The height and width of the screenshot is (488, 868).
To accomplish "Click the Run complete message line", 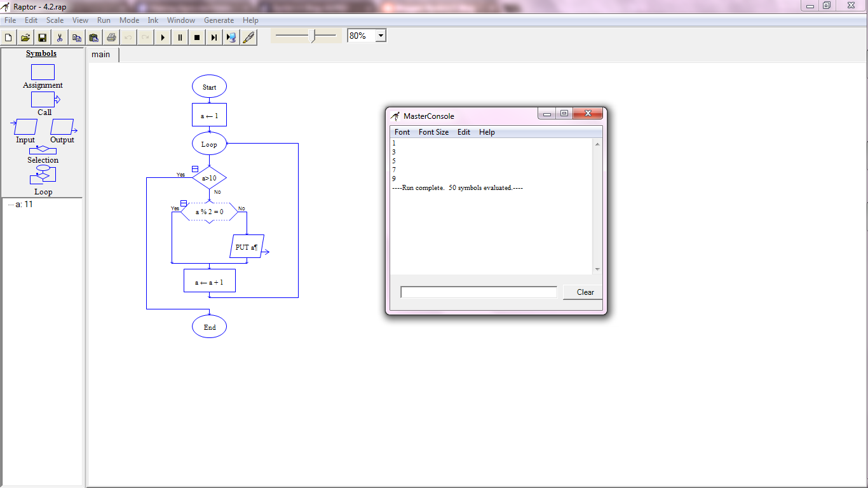I will [x=458, y=188].
